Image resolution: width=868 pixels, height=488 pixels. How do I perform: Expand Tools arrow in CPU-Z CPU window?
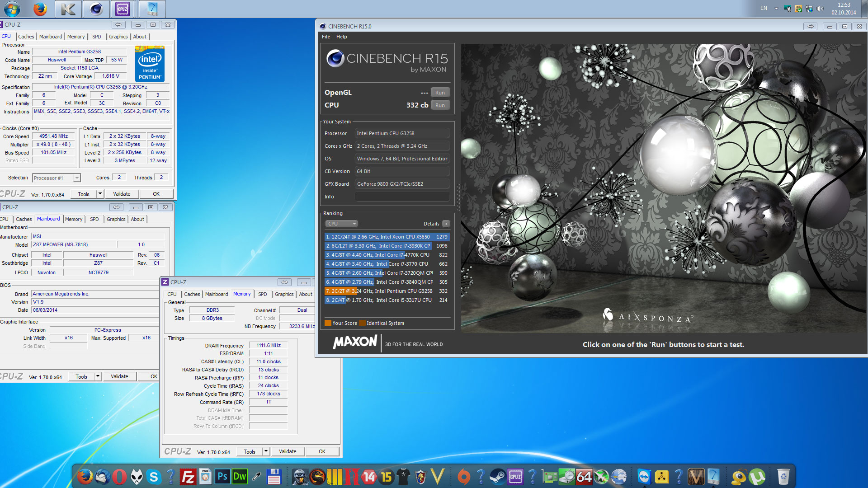[x=100, y=194]
